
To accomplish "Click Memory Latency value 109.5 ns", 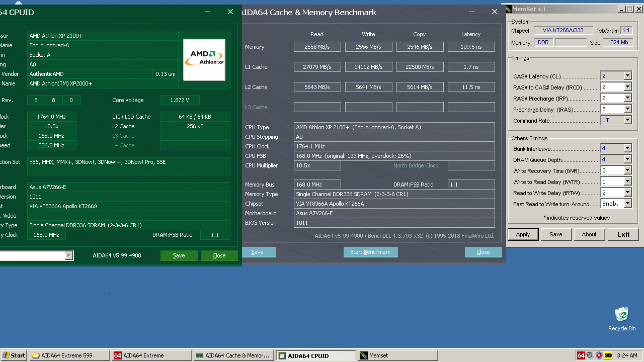I will pyautogui.click(x=471, y=47).
